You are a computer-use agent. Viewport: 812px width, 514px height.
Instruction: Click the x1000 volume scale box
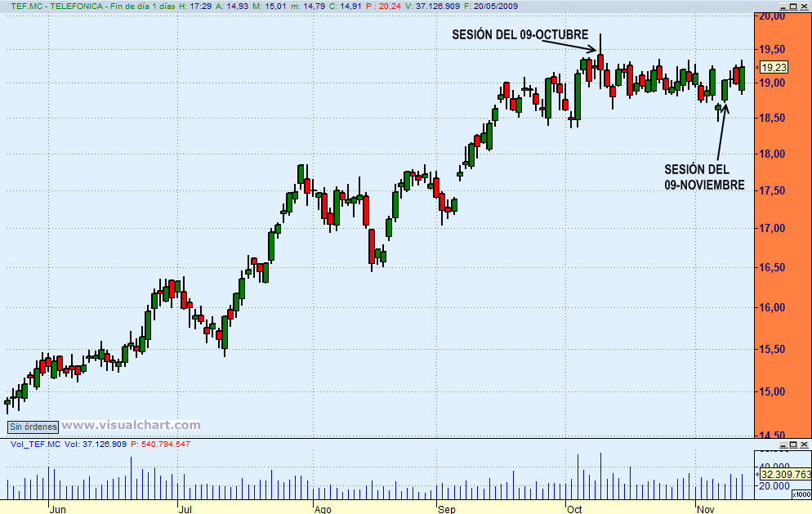pos(801,495)
